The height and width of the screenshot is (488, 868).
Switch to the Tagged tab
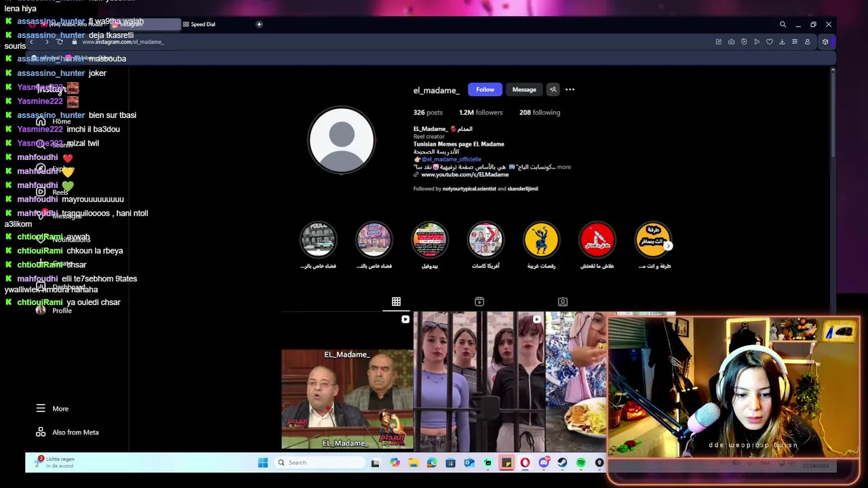coord(563,302)
